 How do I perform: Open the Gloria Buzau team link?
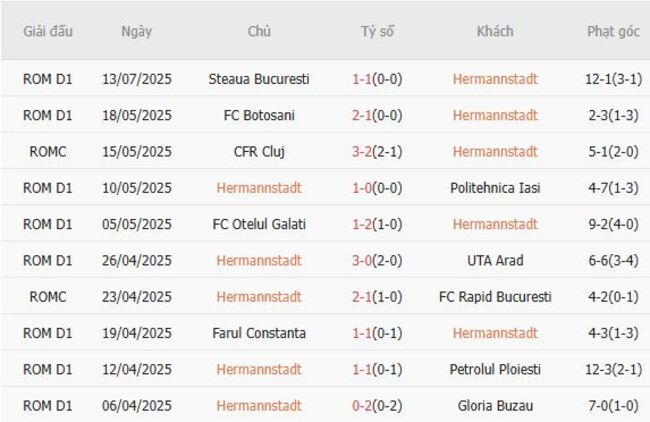495,406
